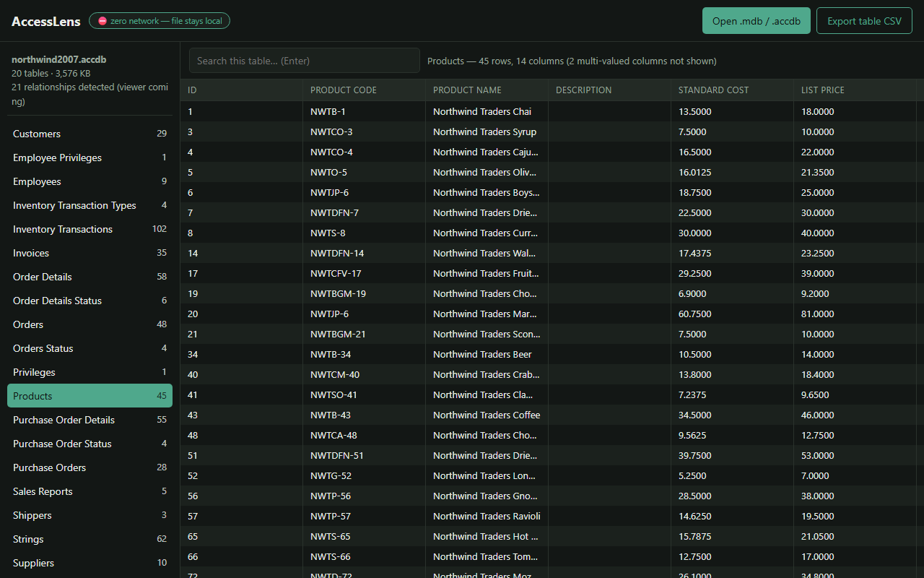Open Inventory Transactions table
Viewport: 924px width, 578px height.
pos(90,229)
